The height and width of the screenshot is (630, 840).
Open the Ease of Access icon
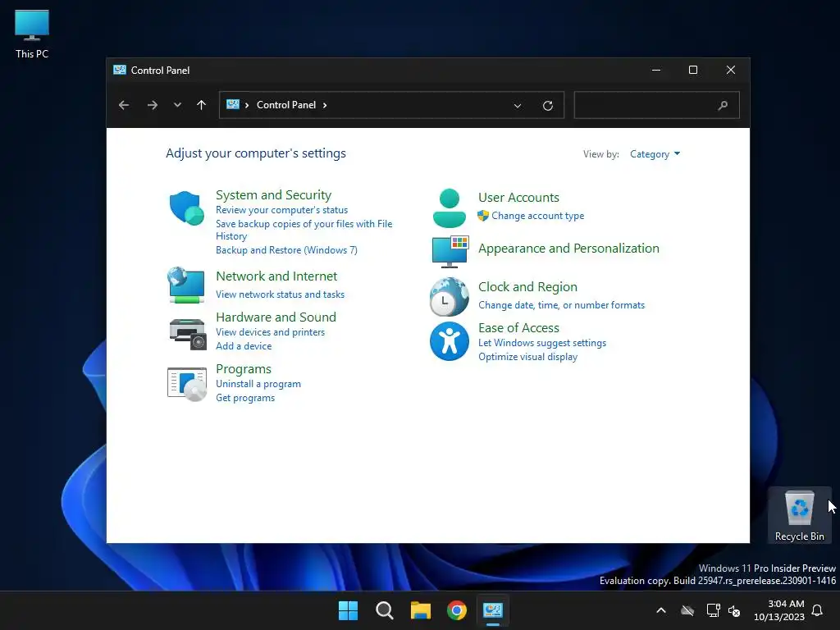click(449, 341)
